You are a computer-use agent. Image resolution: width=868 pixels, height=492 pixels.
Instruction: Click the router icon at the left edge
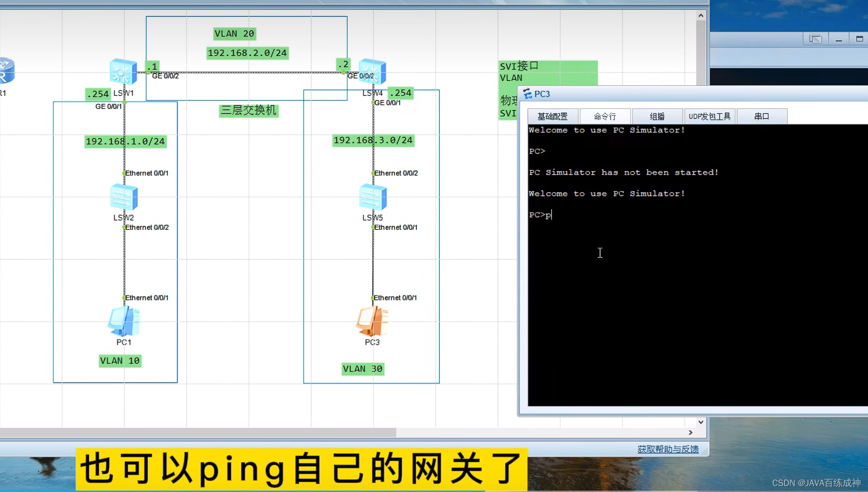click(6, 70)
